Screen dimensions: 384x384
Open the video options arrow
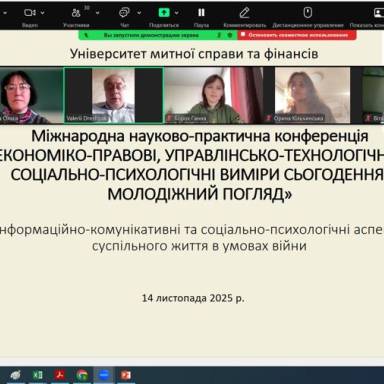point(43,13)
